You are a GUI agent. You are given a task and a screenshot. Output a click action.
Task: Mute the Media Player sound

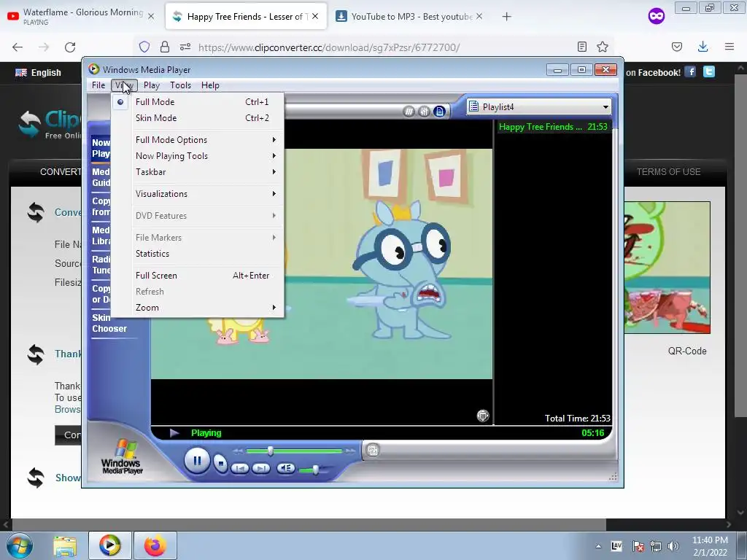pyautogui.click(x=285, y=468)
